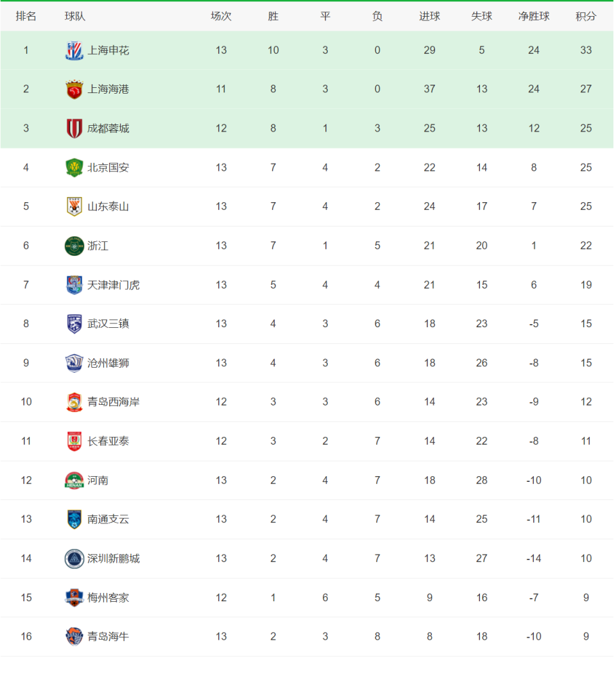Click the 青岛西海岸 team name

point(114,402)
